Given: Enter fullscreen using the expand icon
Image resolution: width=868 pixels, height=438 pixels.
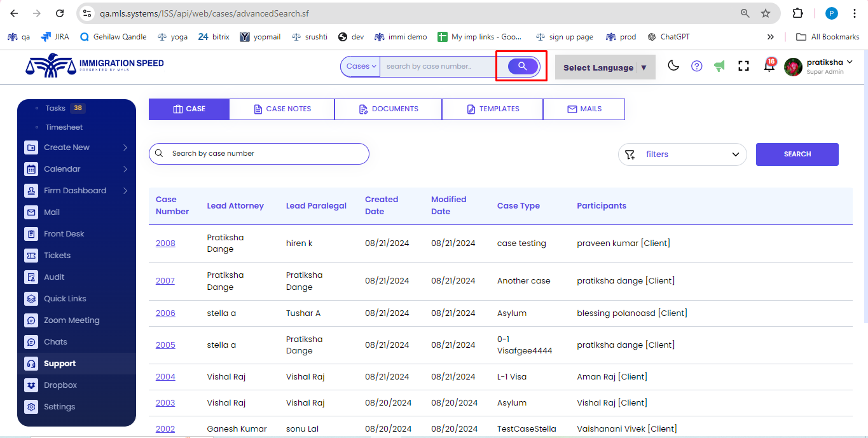Looking at the screenshot, I should coord(743,66).
